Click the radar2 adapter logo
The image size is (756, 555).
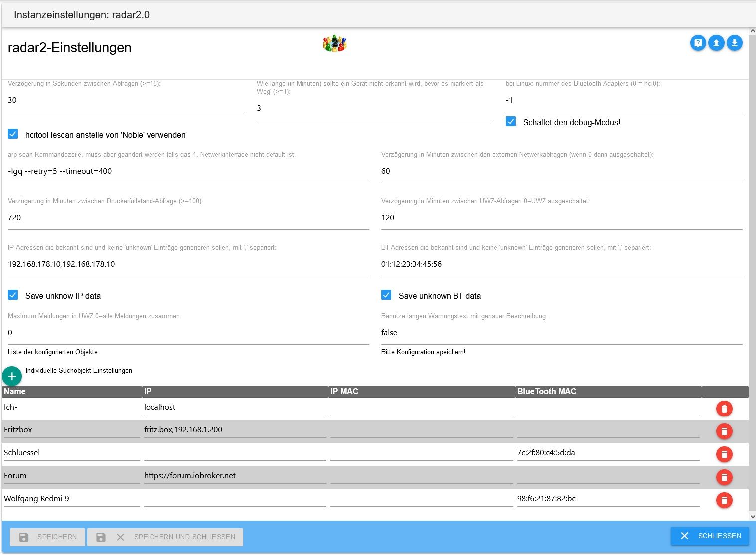point(334,44)
